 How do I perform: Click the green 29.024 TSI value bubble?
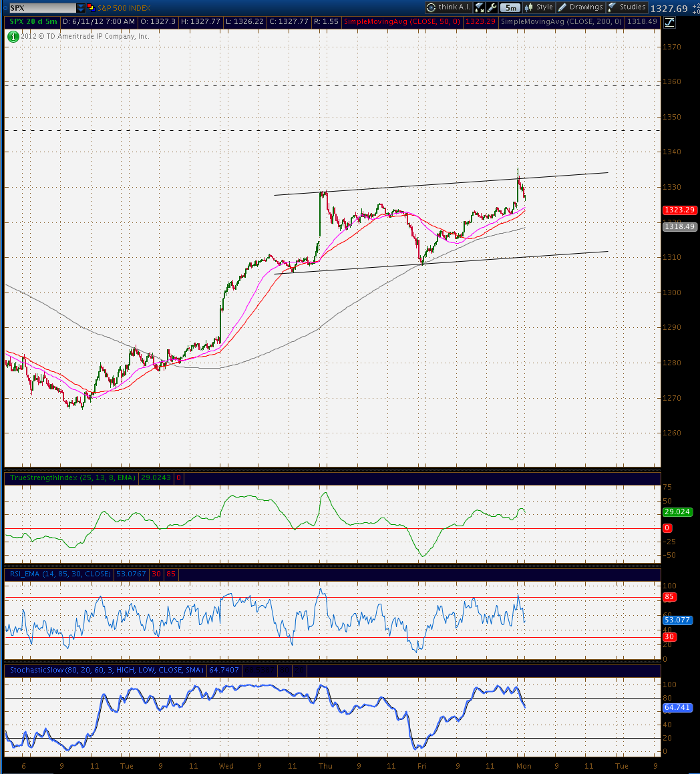pyautogui.click(x=677, y=512)
